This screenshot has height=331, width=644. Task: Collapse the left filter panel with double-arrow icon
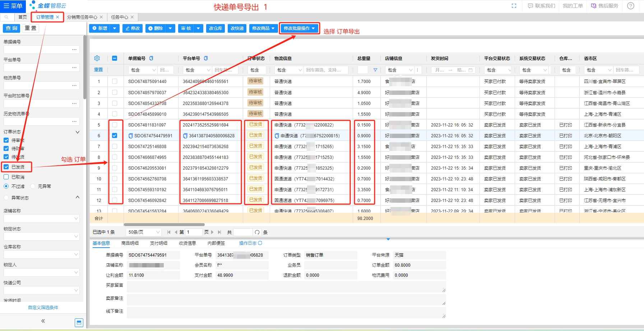tap(43, 321)
